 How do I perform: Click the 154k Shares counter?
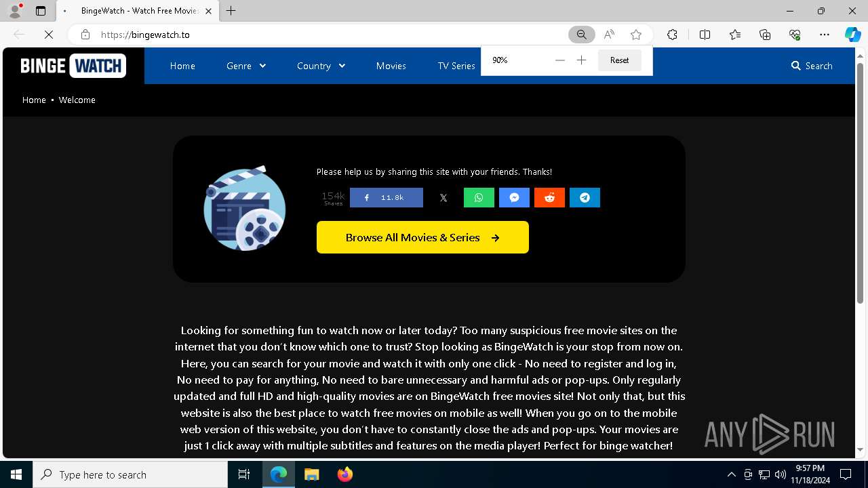pyautogui.click(x=333, y=198)
